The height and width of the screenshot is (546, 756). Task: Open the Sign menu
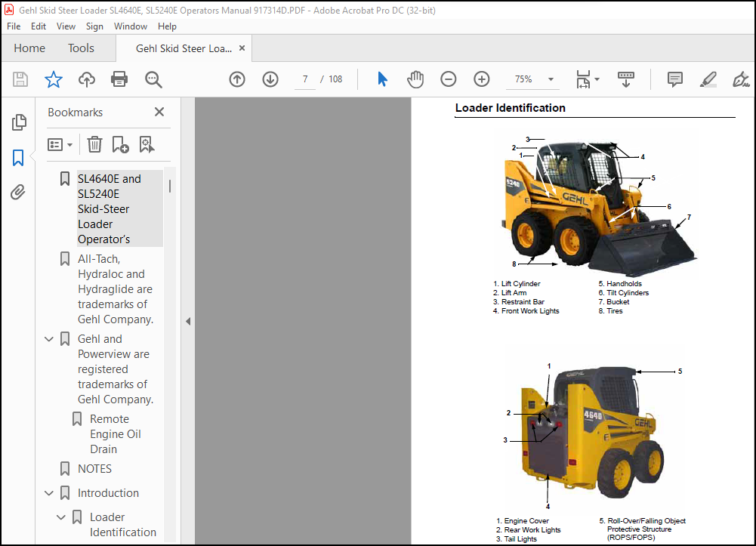tap(94, 26)
